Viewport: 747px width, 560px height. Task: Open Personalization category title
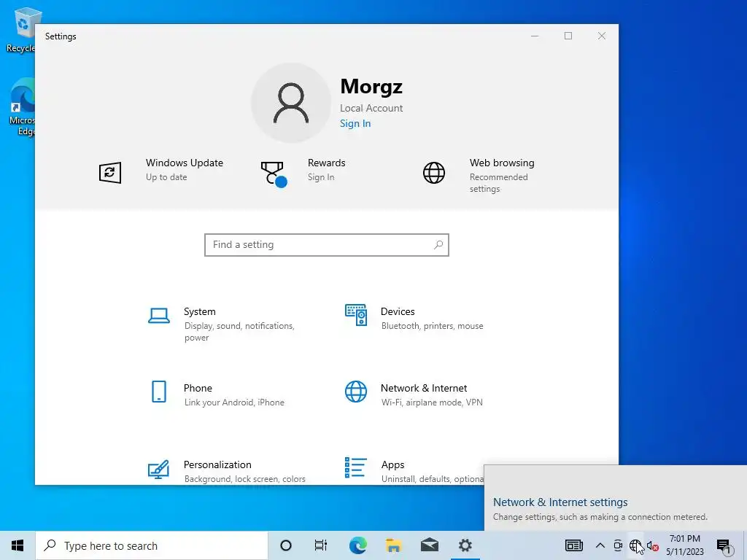pos(217,464)
